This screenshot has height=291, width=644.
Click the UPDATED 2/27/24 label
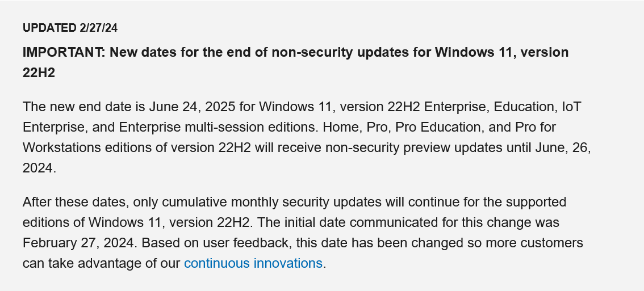pyautogui.click(x=70, y=28)
